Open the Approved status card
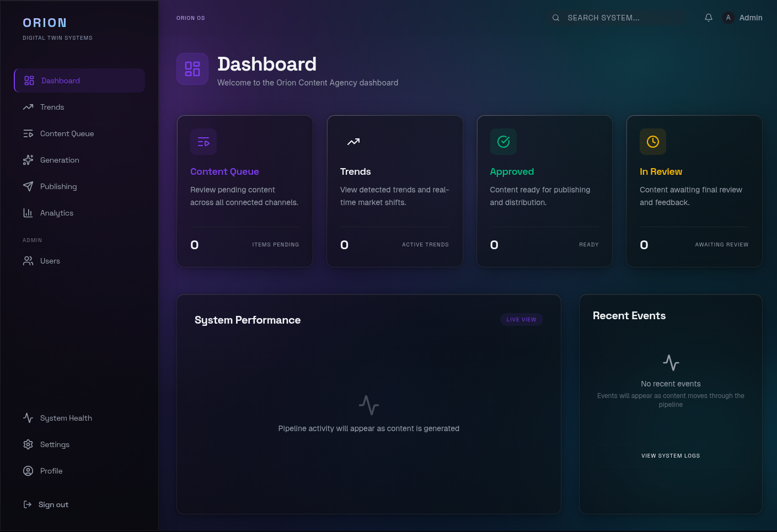The height and width of the screenshot is (532, 777). point(544,191)
